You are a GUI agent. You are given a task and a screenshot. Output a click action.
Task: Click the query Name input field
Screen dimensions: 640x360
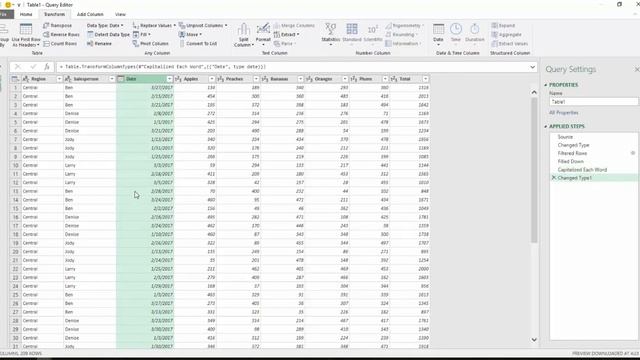coord(594,102)
